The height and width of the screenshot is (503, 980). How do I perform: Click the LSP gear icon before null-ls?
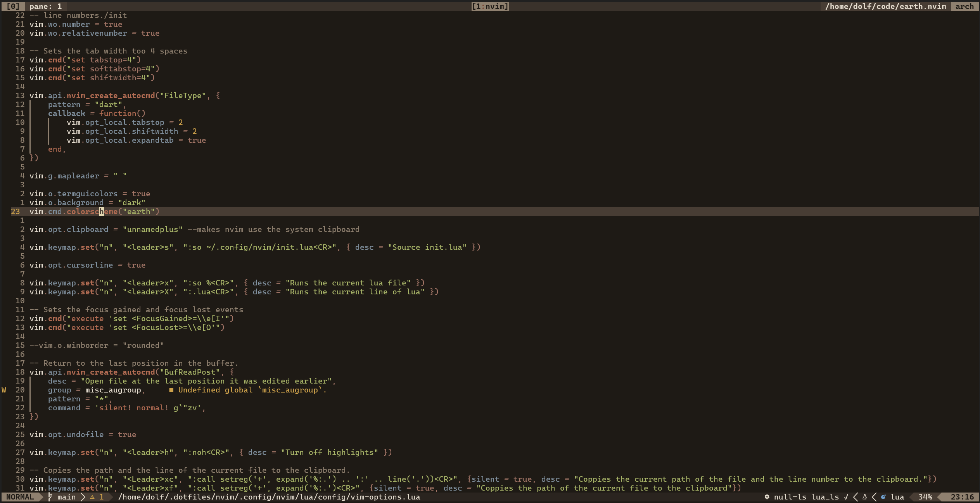[x=767, y=497]
